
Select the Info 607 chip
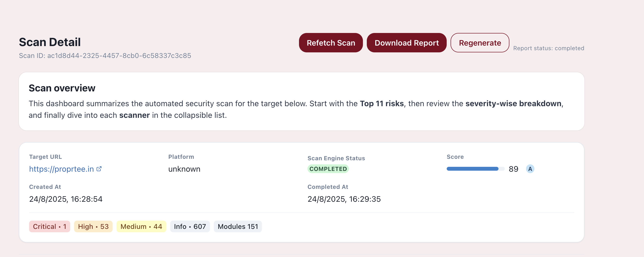point(190,226)
